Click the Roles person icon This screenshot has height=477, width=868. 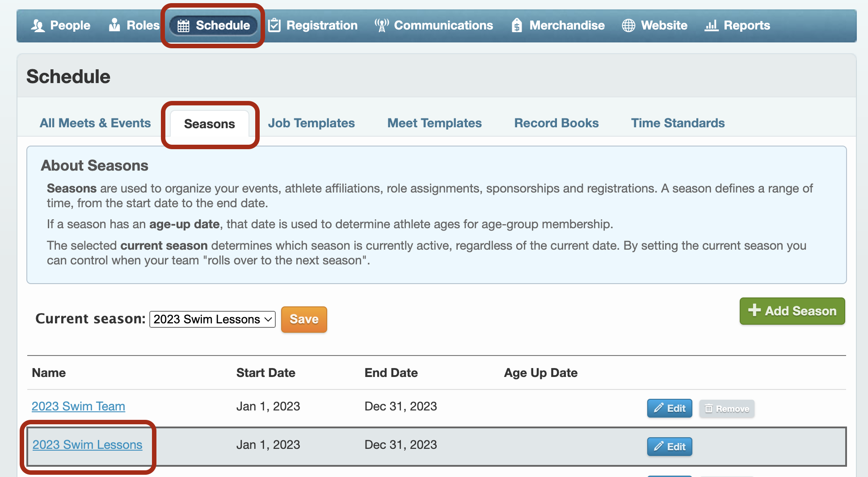tap(115, 25)
